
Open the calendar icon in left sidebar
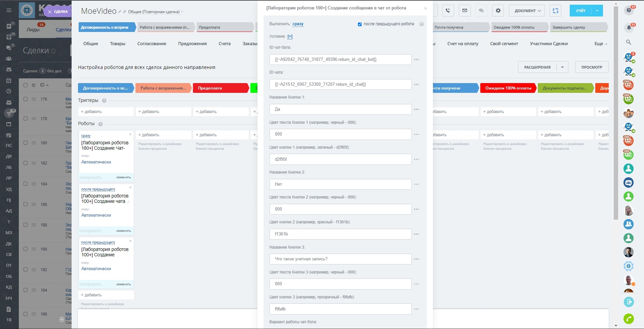[x=9, y=80]
